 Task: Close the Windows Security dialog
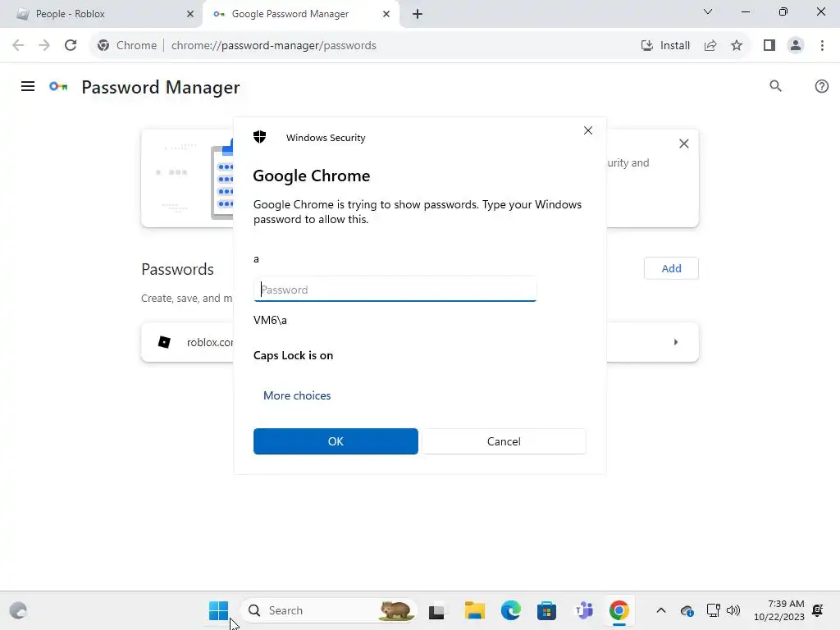click(x=587, y=130)
